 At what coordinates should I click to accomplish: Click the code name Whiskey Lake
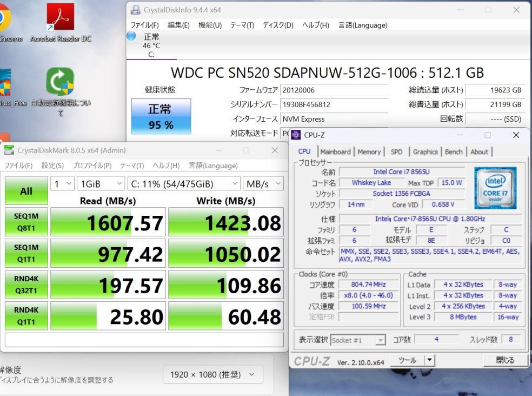[371, 183]
